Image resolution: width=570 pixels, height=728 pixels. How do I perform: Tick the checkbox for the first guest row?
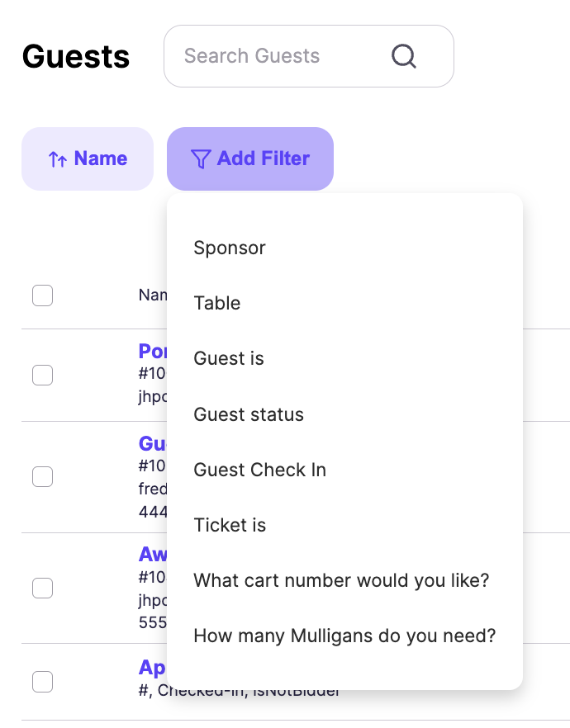42,374
